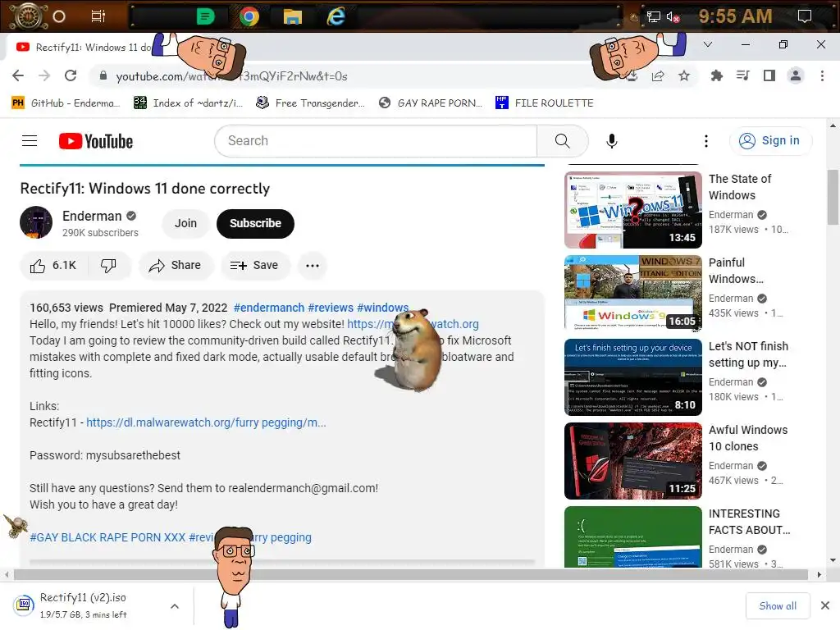This screenshot has height=630, width=840.
Task: Reload the YouTube page
Action: tap(71, 75)
